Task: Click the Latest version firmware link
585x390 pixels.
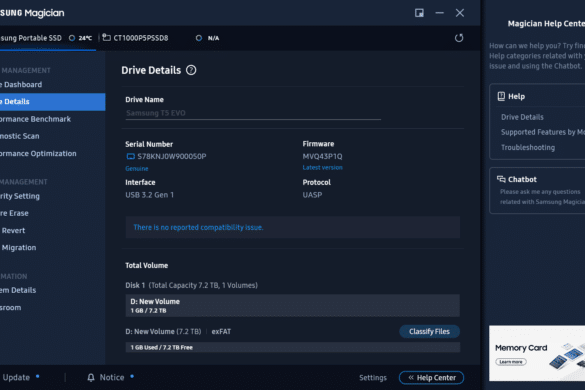Action: pos(322,168)
